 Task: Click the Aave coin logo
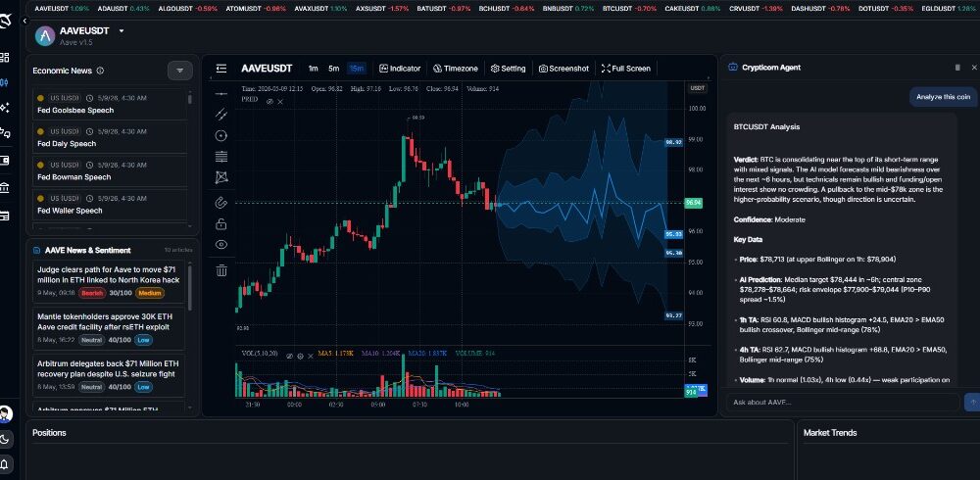tap(45, 35)
